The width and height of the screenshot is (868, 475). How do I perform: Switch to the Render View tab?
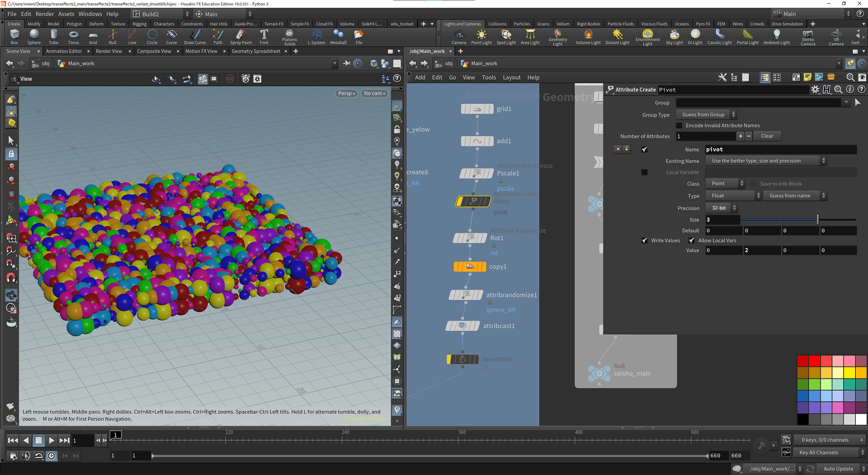[x=109, y=51]
